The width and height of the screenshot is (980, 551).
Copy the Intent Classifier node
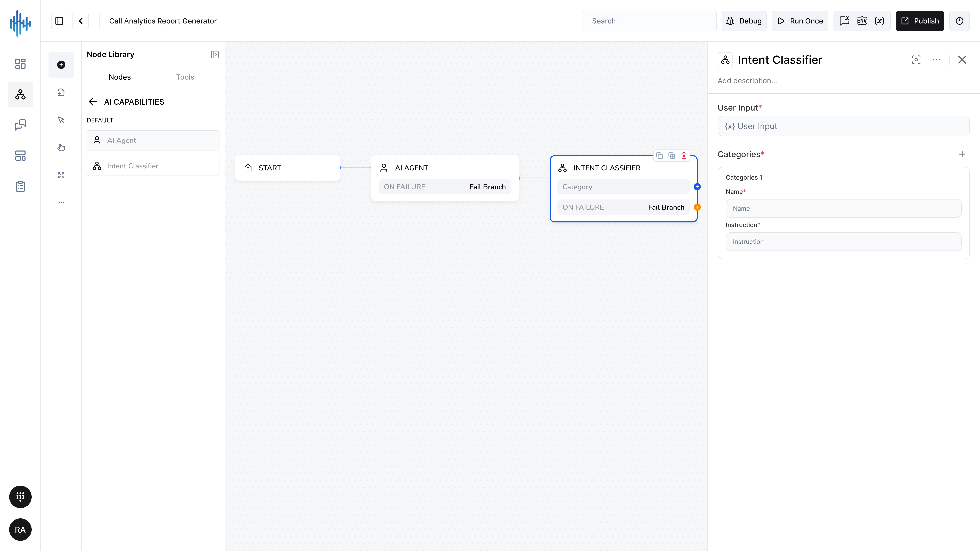(x=660, y=156)
